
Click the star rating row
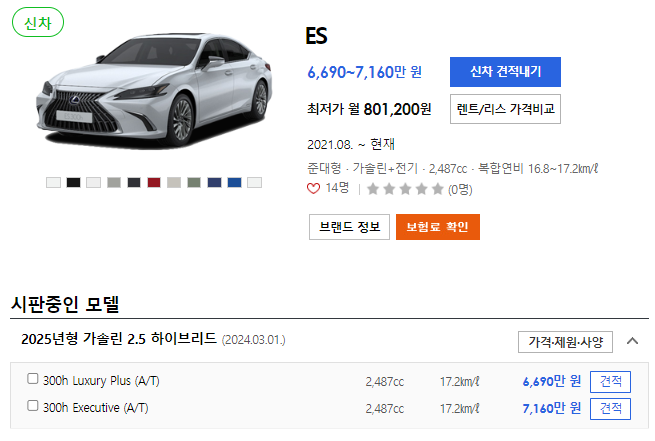(405, 189)
